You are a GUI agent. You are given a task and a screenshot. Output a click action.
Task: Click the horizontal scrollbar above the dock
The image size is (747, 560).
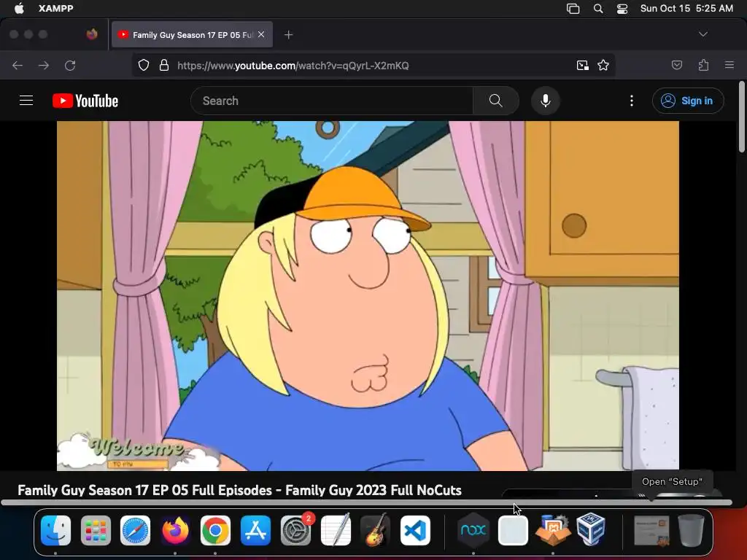366,502
